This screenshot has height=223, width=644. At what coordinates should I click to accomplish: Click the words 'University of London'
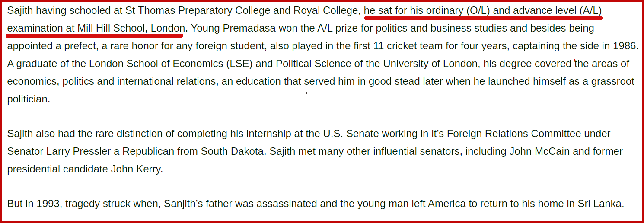430,64
